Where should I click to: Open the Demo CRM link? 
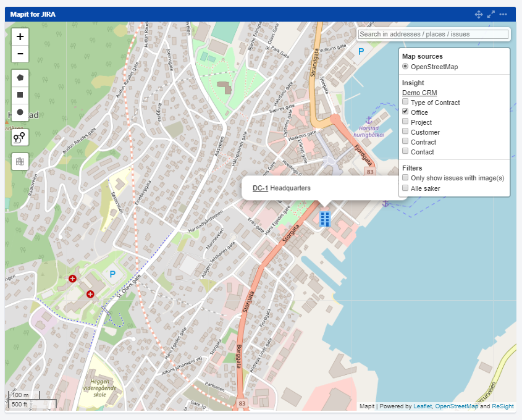419,93
